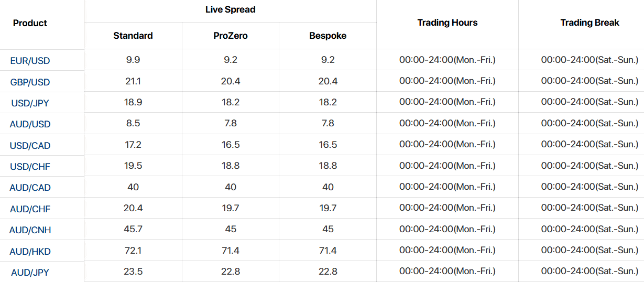This screenshot has width=644, height=282.
Task: Open the USD/CHF product link
Action: tap(30, 167)
